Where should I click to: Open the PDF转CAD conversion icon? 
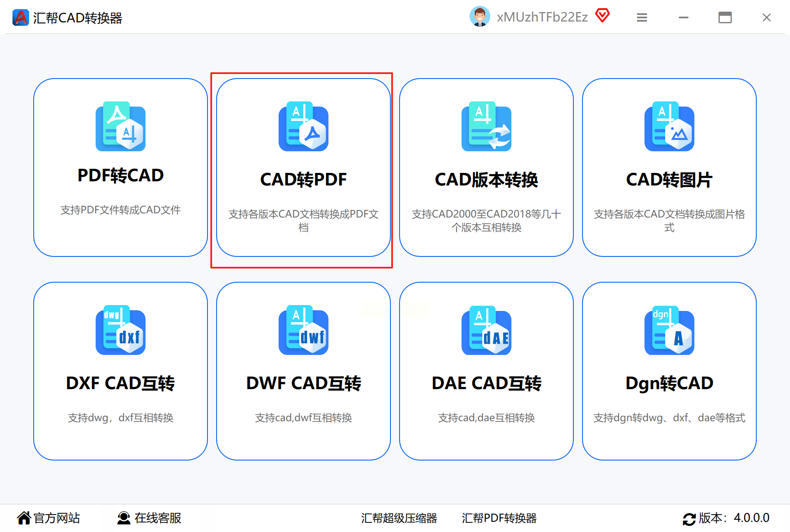[121, 126]
